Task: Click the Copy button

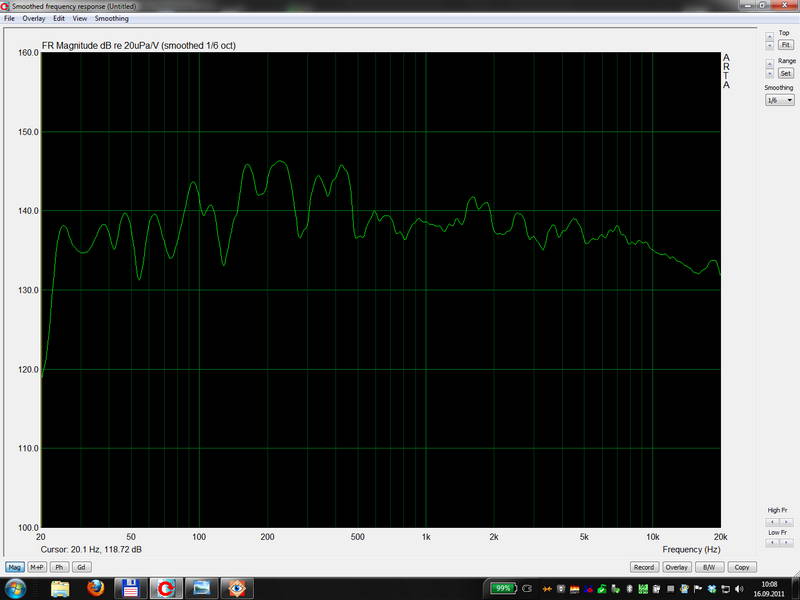Action: pyautogui.click(x=741, y=567)
